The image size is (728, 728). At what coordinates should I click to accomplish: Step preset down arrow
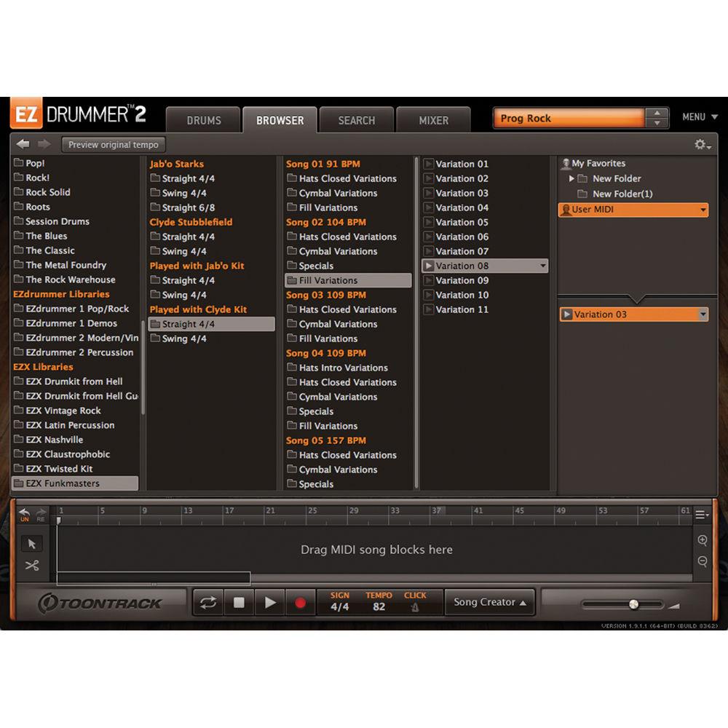click(x=657, y=122)
